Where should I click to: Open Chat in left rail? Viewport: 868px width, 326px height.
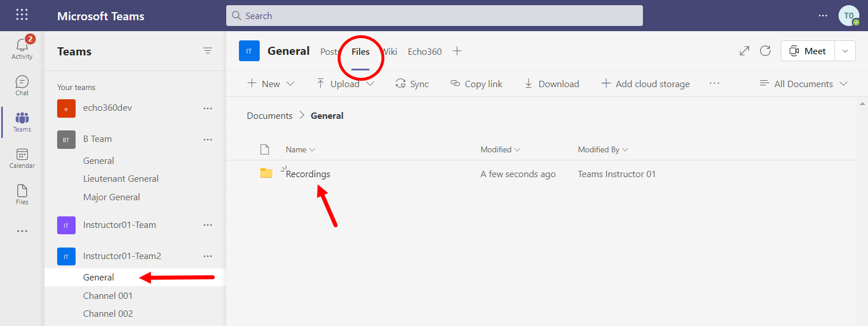[22, 85]
